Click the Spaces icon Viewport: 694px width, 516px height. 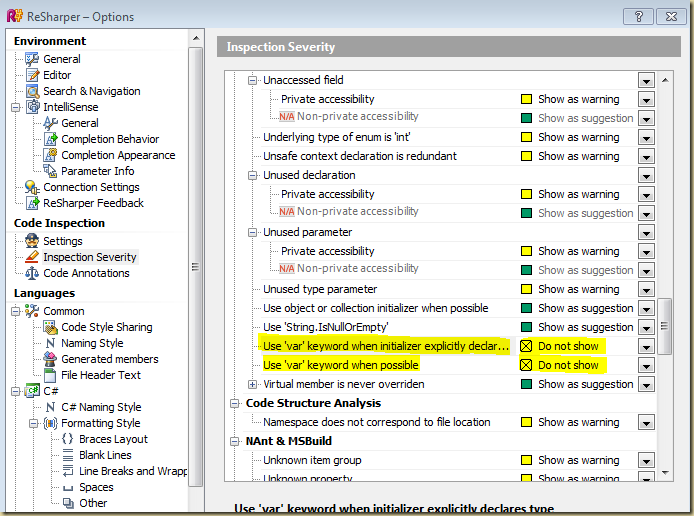[x=68, y=488]
